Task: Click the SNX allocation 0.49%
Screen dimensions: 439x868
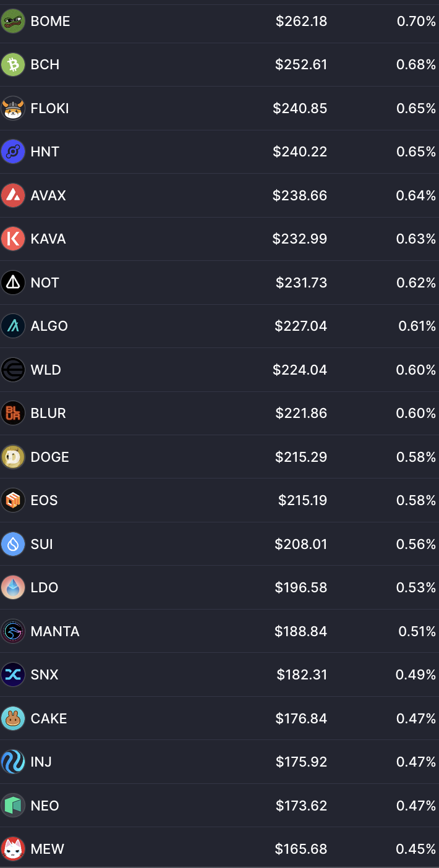Action: click(416, 675)
